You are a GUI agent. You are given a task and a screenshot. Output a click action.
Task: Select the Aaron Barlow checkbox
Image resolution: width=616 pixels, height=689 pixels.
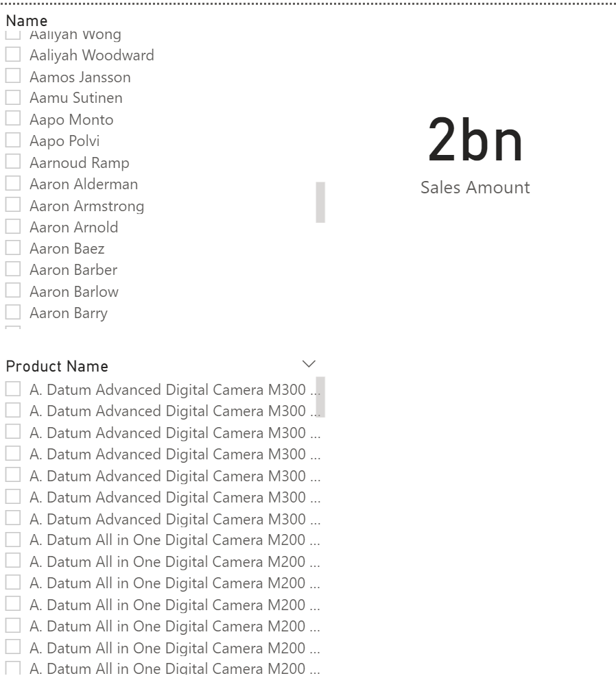coord(13,291)
